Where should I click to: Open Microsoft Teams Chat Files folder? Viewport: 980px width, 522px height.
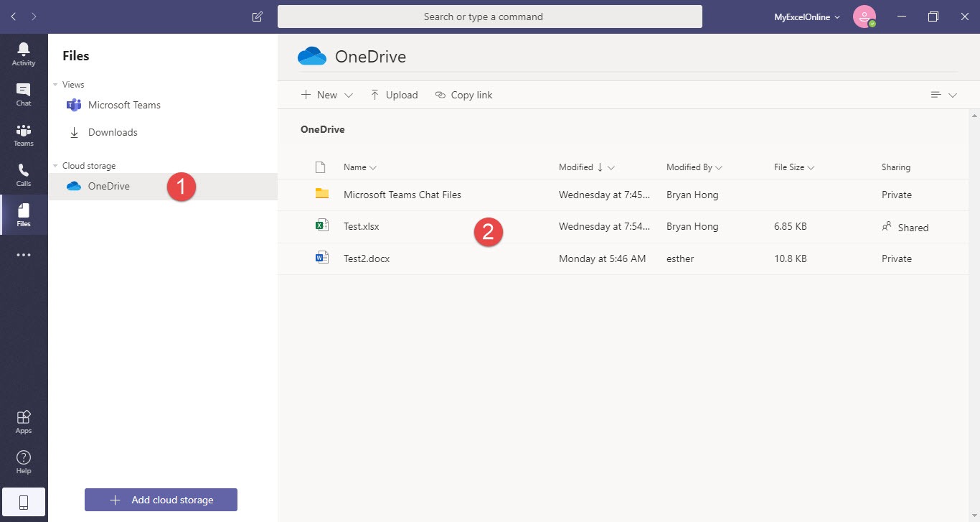pos(402,195)
